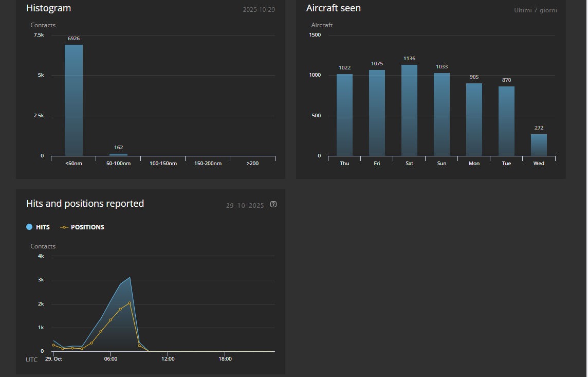
Task: Click the blue HITS legend circle marker
Action: coord(29,227)
